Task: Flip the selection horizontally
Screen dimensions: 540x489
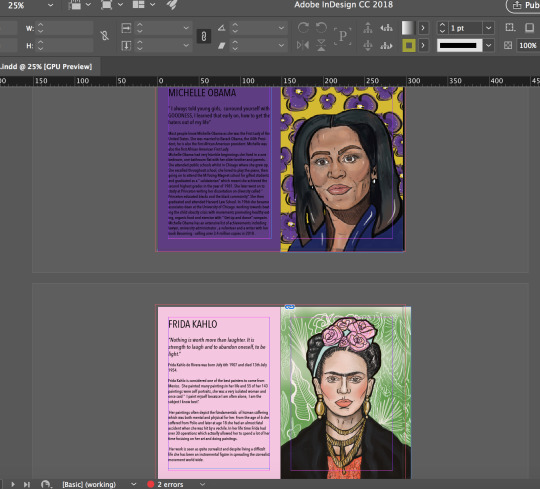Action: point(303,45)
